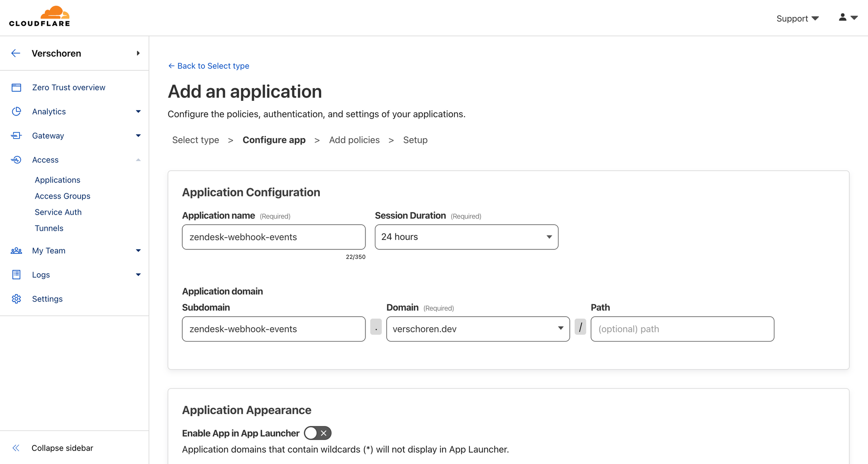Click the back arrow beside Verschoren
868x464 pixels.
[16, 53]
